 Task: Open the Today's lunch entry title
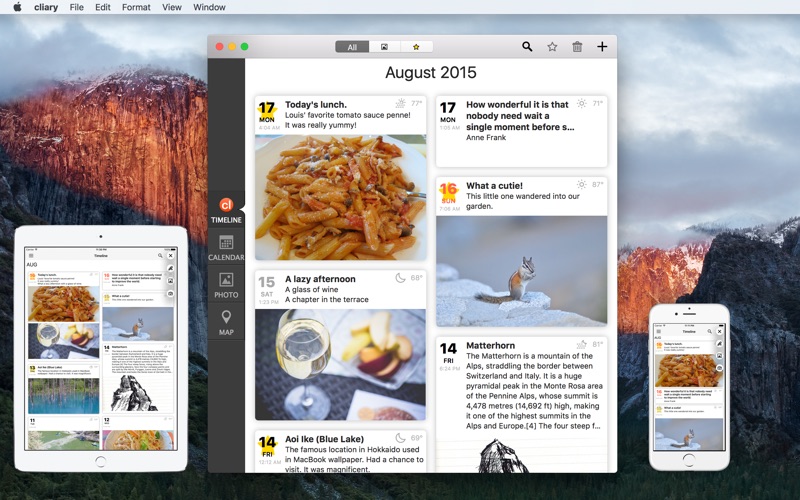(x=316, y=105)
